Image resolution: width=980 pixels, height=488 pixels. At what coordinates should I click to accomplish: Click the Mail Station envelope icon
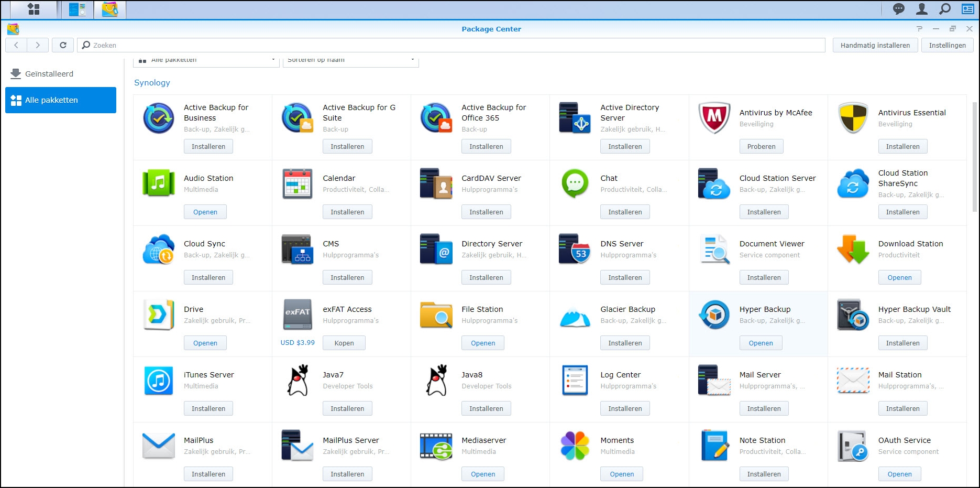click(x=853, y=381)
